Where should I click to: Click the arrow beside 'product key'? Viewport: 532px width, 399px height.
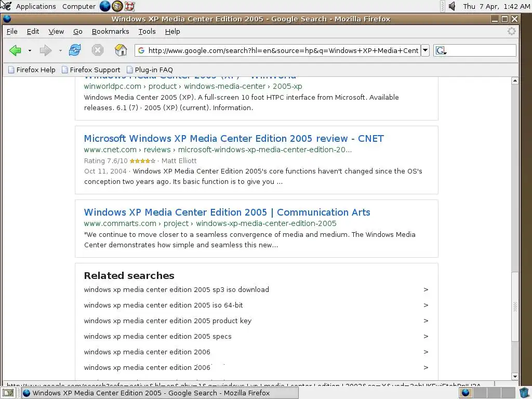(426, 321)
